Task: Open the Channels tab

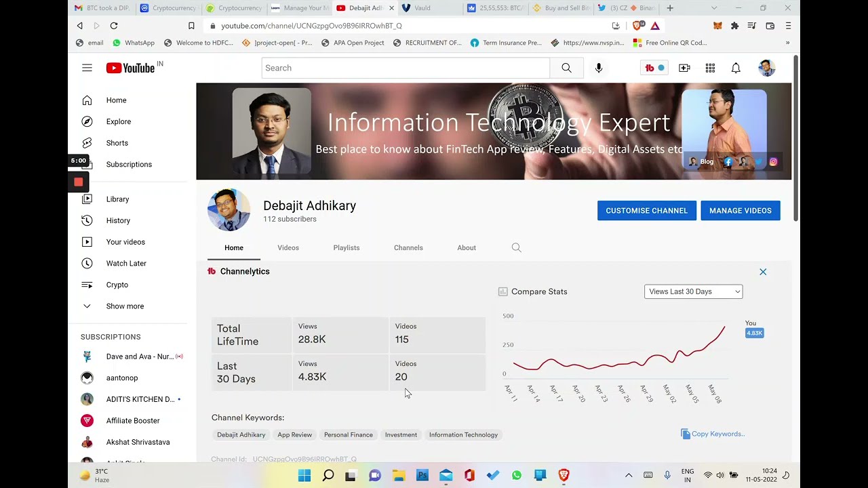Action: click(408, 247)
